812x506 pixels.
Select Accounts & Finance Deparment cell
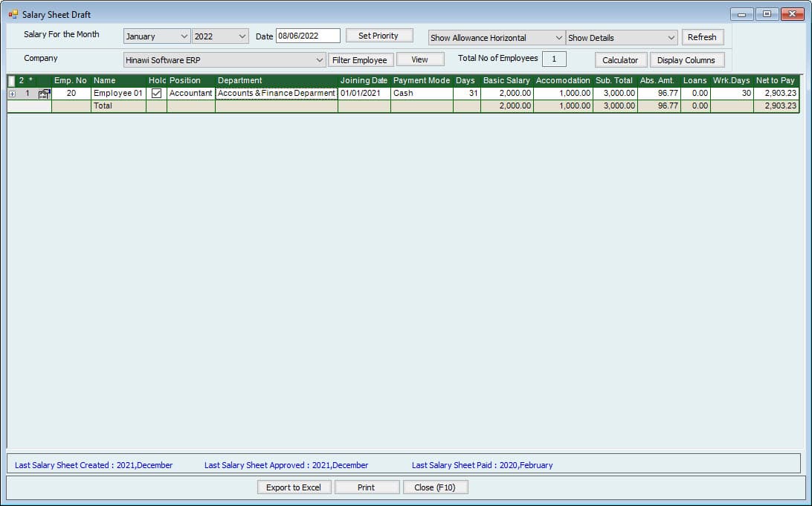coord(276,94)
